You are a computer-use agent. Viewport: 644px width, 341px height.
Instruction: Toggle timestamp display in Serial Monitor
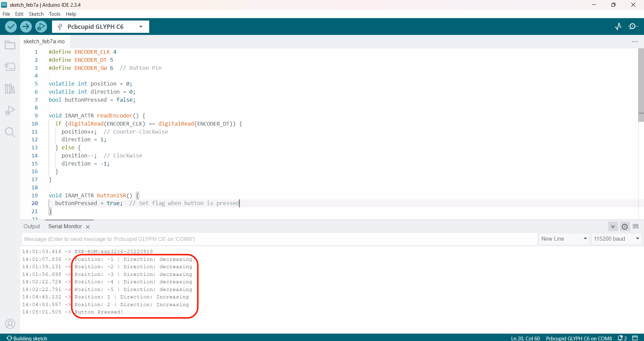(x=625, y=227)
